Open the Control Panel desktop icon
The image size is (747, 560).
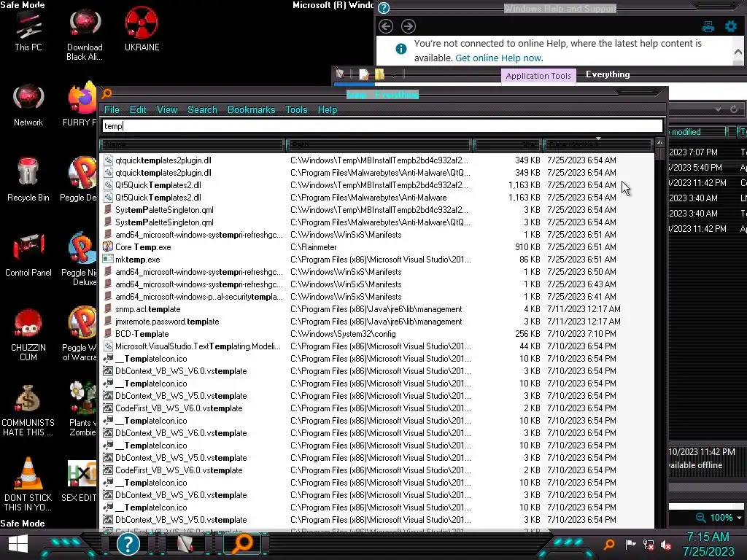pyautogui.click(x=28, y=254)
